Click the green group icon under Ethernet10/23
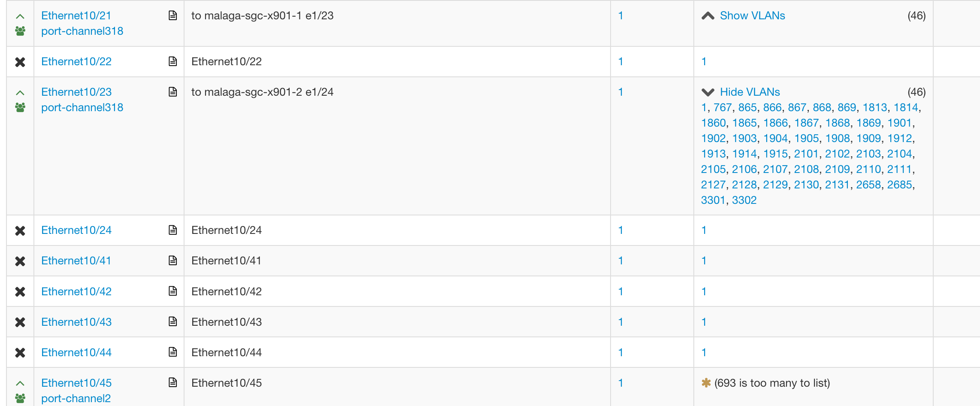Screen dimensions: 980x406 20,107
